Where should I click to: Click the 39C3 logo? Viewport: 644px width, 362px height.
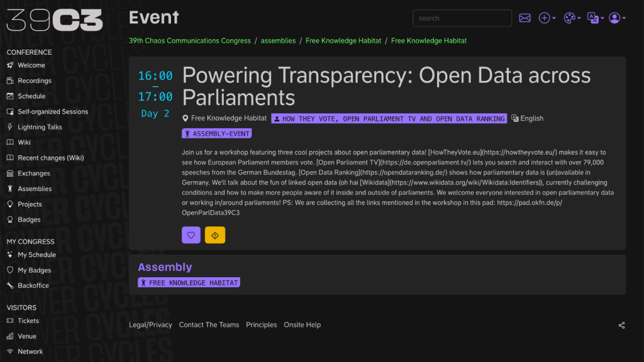(x=55, y=20)
